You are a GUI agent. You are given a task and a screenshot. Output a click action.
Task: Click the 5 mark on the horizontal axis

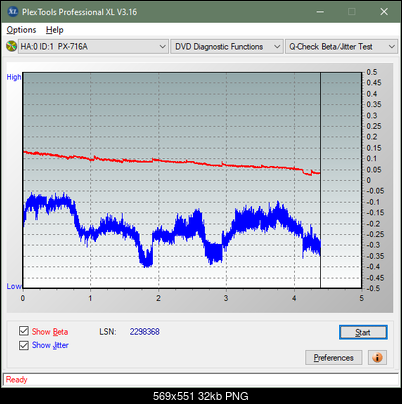pos(362,298)
